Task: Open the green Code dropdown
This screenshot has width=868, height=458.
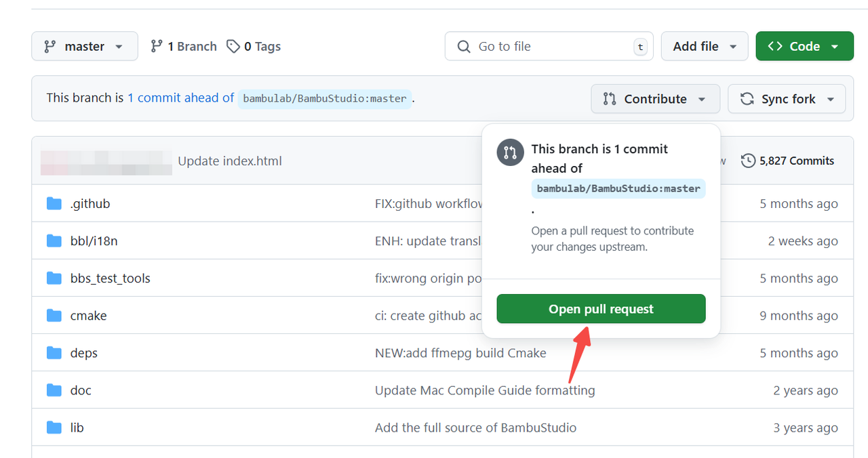Action: click(804, 46)
